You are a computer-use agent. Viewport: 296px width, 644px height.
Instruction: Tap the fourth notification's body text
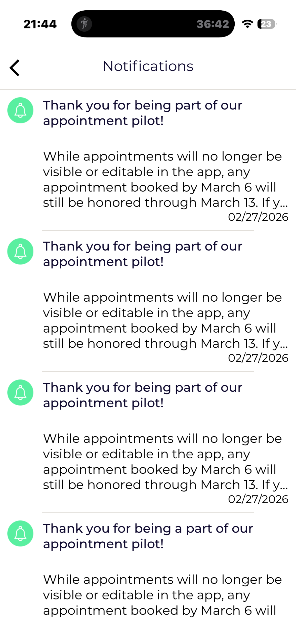click(x=162, y=595)
